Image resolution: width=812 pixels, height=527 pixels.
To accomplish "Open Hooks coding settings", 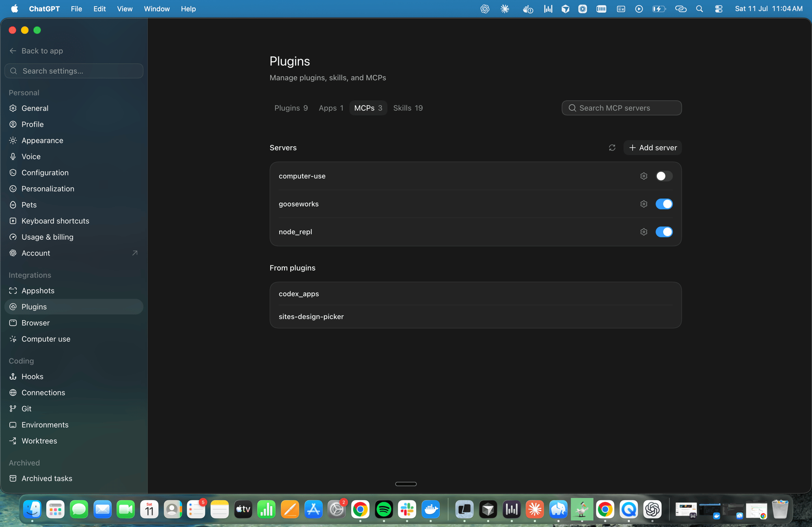I will pos(74,376).
